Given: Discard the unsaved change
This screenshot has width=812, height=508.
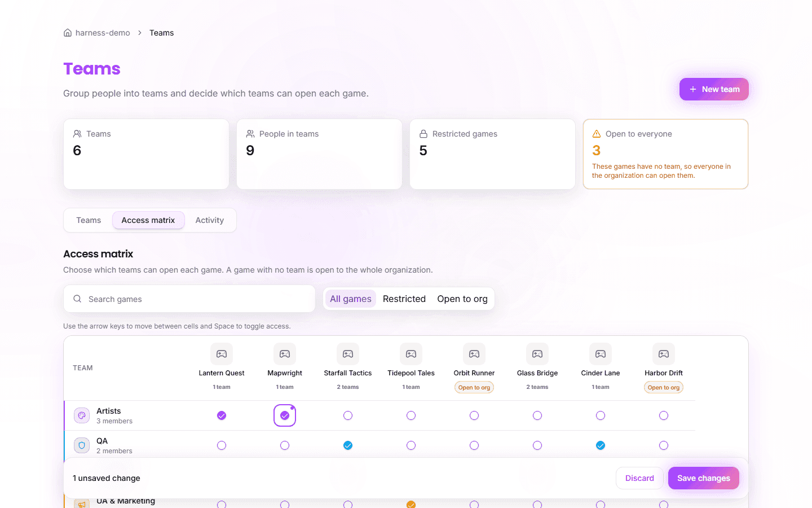Looking at the screenshot, I should 639,478.
